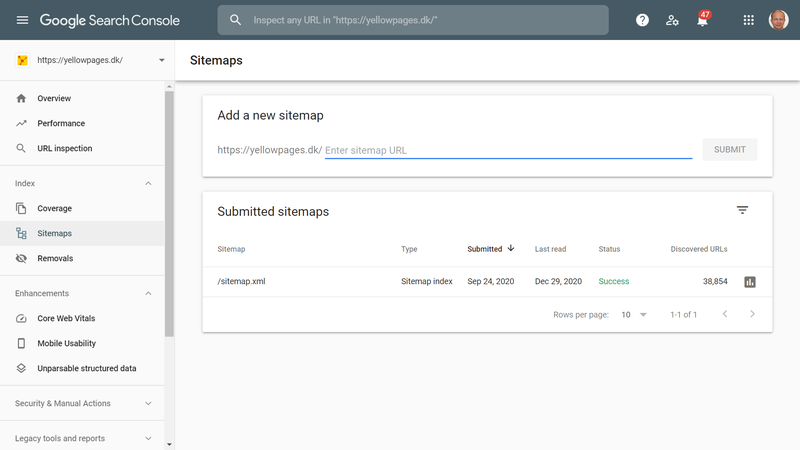The image size is (800, 450).
Task: Click the Sitemaps tree icon
Action: [21, 233]
